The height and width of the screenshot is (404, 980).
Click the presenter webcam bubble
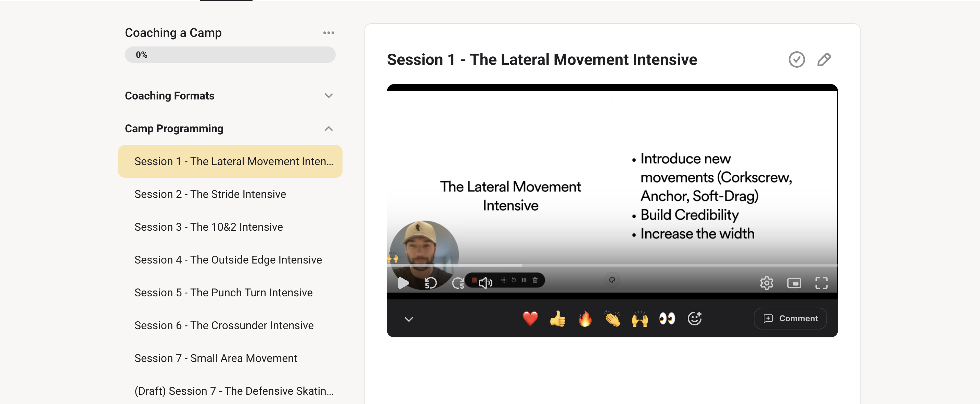424,255
